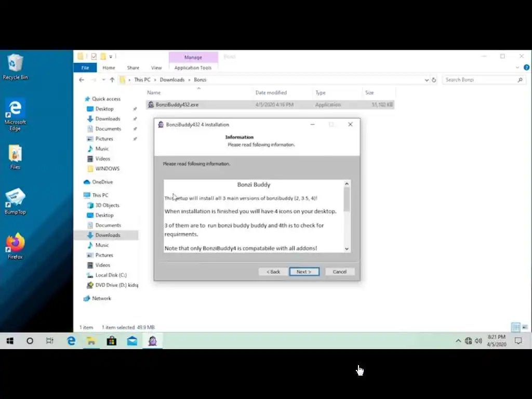Go back in File Explorer
This screenshot has height=399, width=532.
[82, 79]
